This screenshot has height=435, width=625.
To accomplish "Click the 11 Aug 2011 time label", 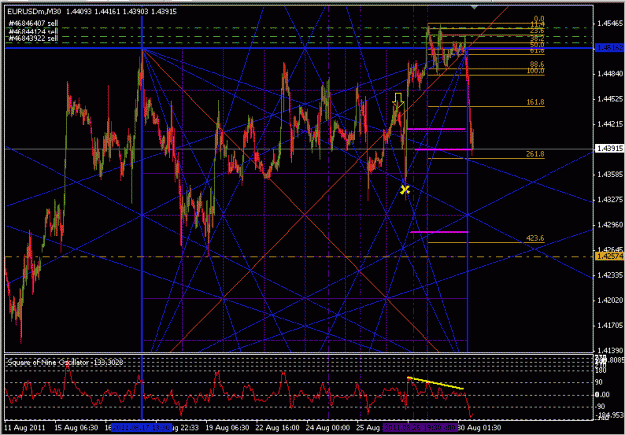I will point(24,426).
